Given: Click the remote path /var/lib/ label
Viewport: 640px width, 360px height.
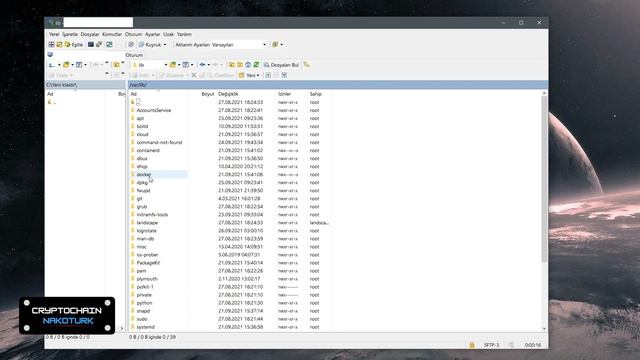Looking at the screenshot, I should [138, 85].
